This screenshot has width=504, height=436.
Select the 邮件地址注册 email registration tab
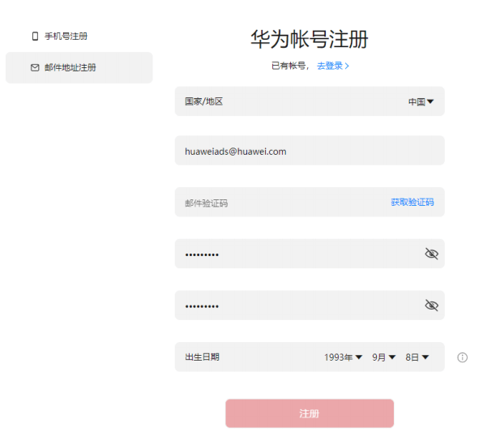[x=79, y=67]
